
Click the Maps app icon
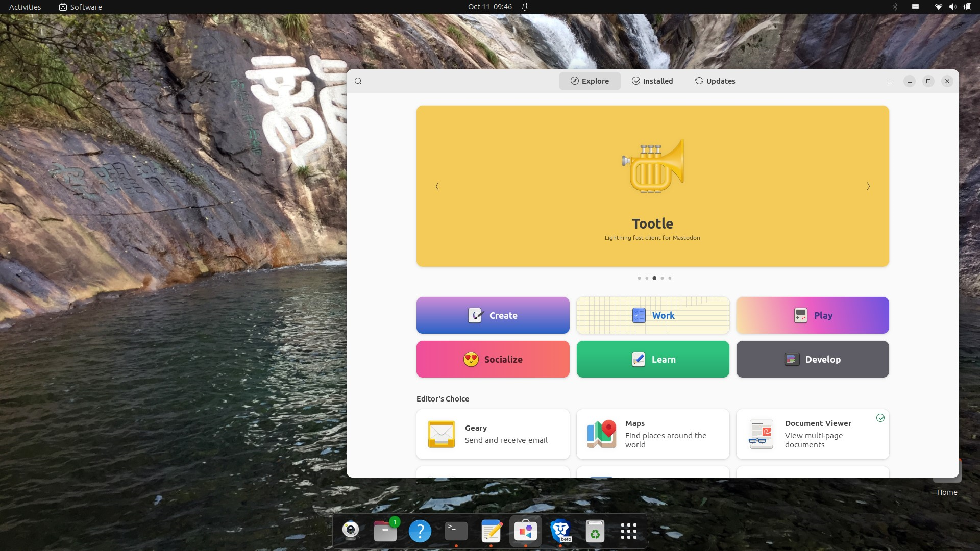601,434
